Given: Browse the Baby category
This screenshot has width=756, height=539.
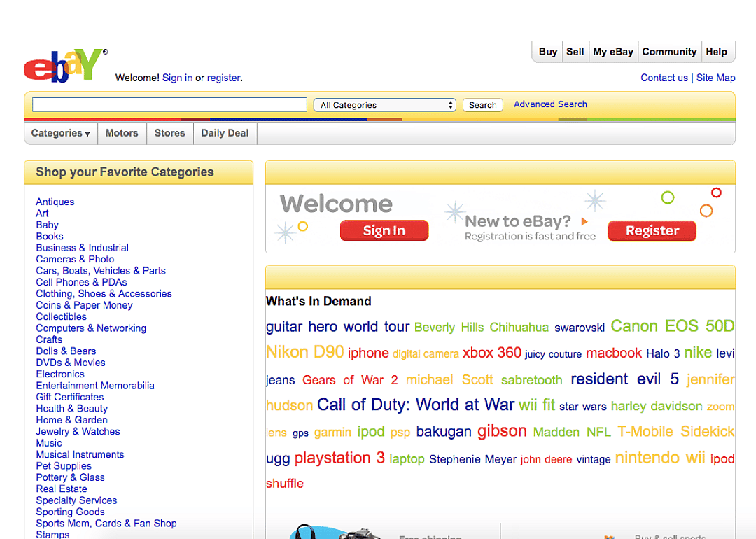Looking at the screenshot, I should [48, 225].
